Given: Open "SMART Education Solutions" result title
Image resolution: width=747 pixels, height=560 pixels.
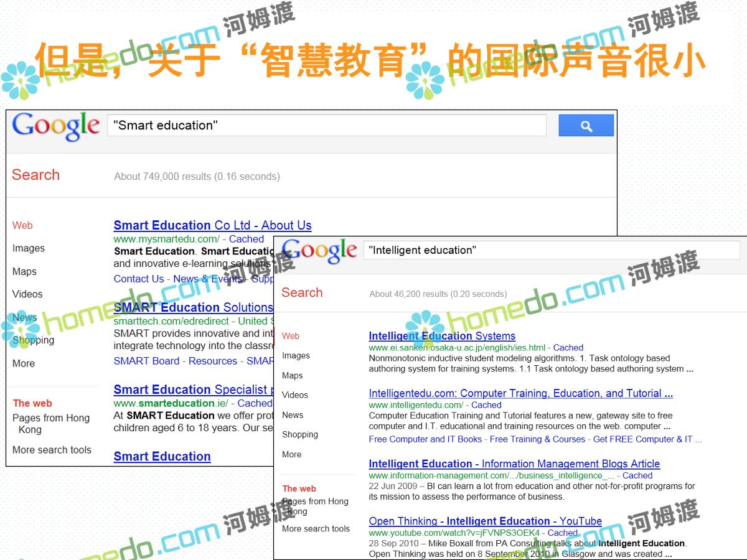Looking at the screenshot, I should [193, 307].
